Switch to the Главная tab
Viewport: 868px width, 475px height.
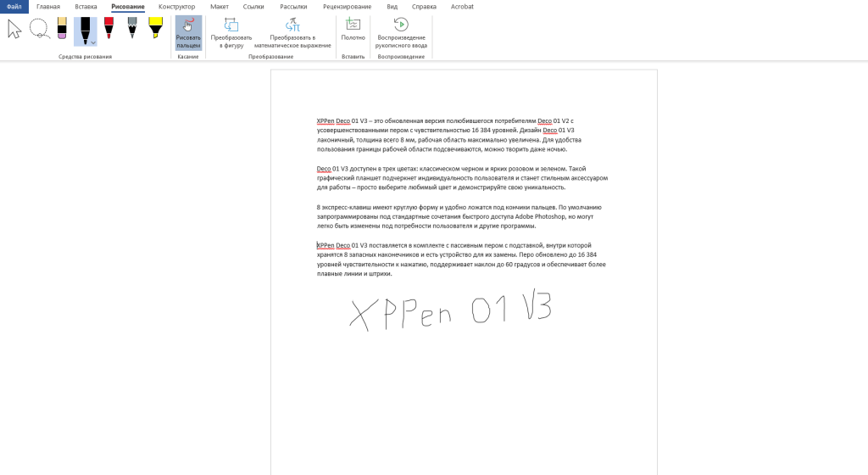48,7
